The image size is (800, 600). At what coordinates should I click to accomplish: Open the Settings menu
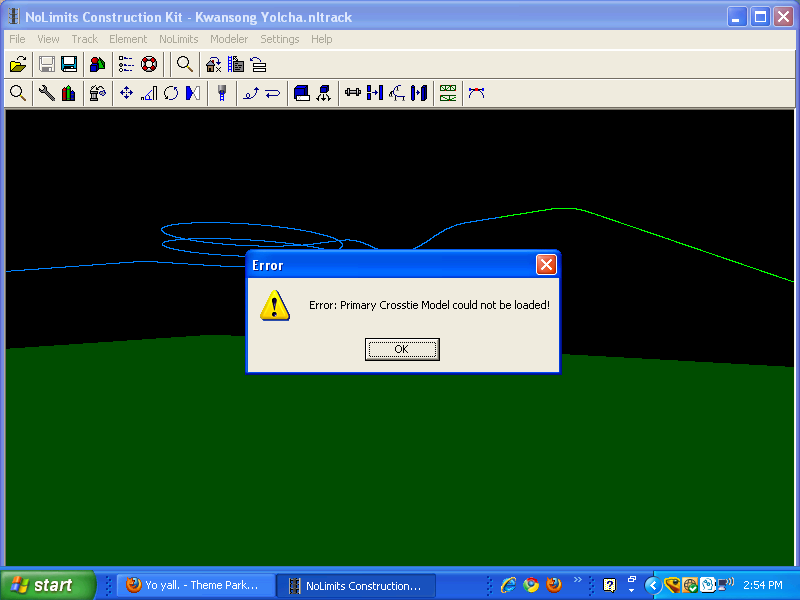280,39
